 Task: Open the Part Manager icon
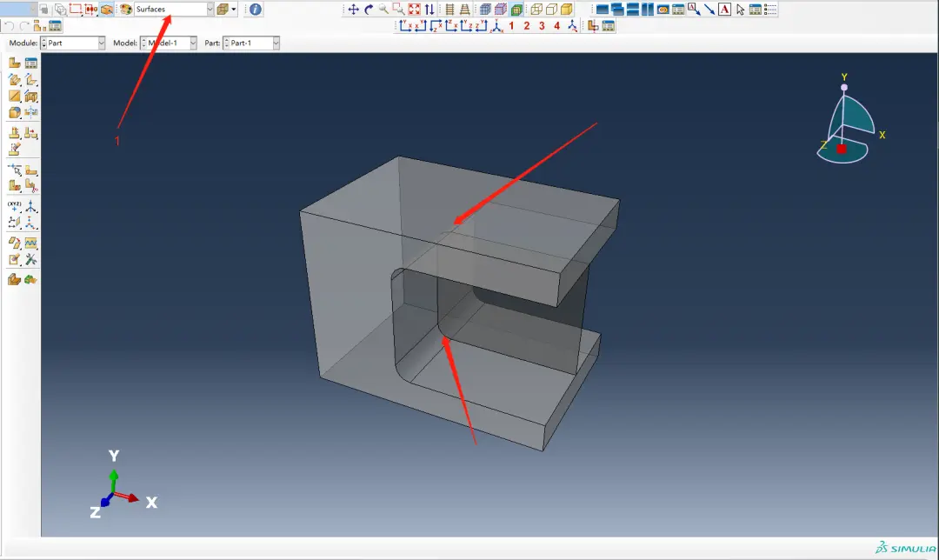[31, 63]
